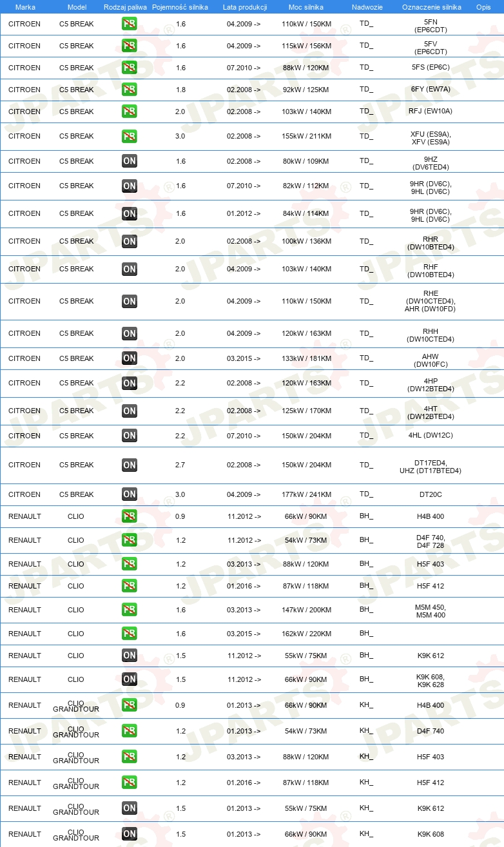The height and width of the screenshot is (847, 504).
Task: Select the ON icon in the 4HT (DW12BTED4) row
Action: pos(129,411)
